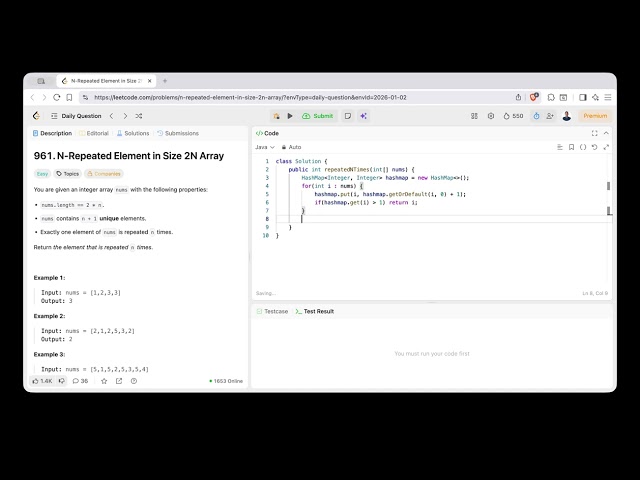Open the comments icon showing 36
640x480 pixels.
pyautogui.click(x=78, y=381)
